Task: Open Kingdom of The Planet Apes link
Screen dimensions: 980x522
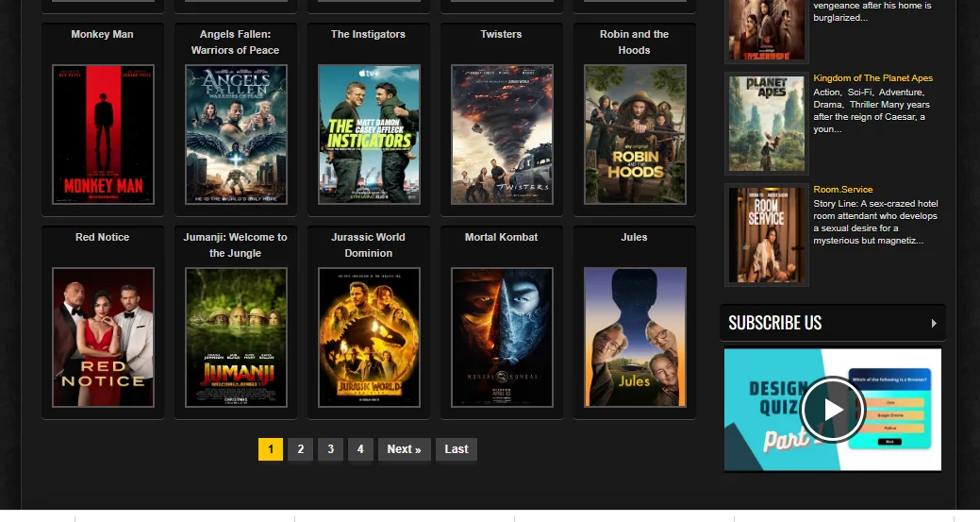Action: tap(872, 78)
